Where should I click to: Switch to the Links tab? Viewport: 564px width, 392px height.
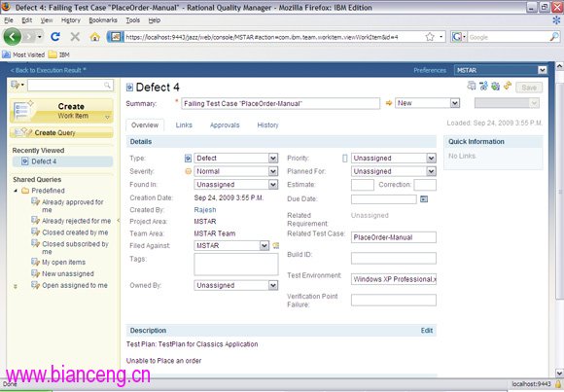184,125
